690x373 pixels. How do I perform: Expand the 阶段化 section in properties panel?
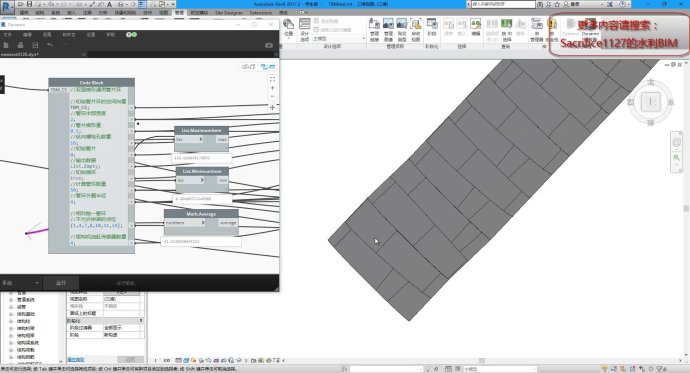pyautogui.click(x=105, y=321)
